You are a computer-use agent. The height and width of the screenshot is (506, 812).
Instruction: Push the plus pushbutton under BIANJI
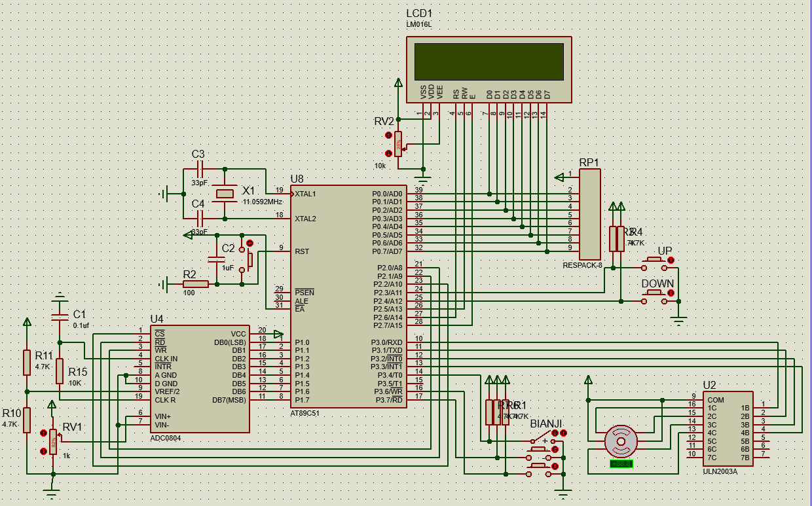pos(538,453)
